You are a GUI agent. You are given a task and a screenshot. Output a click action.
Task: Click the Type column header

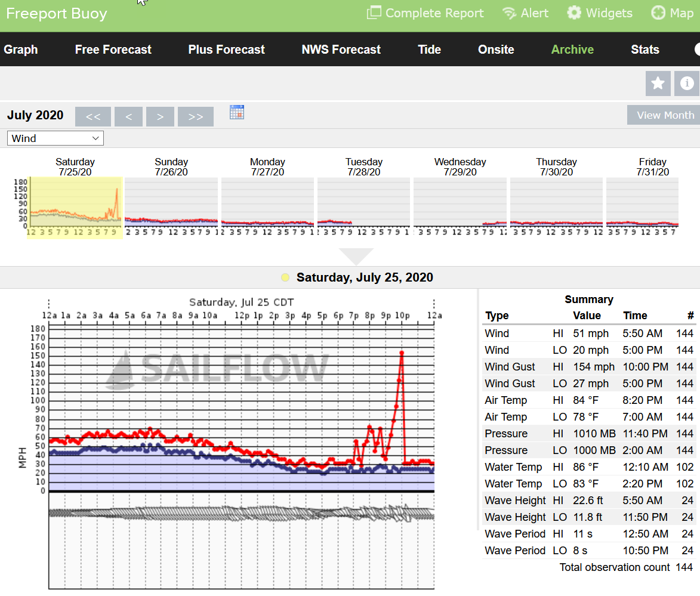click(x=497, y=316)
